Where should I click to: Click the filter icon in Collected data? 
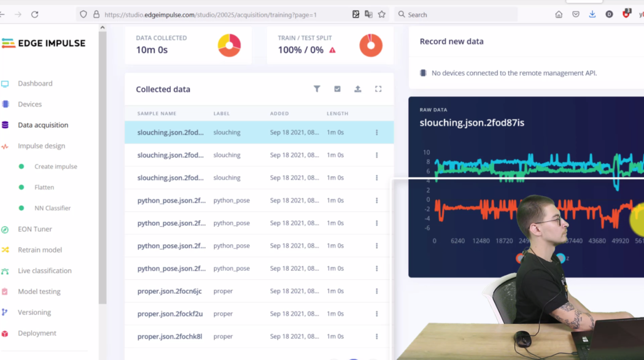point(317,89)
